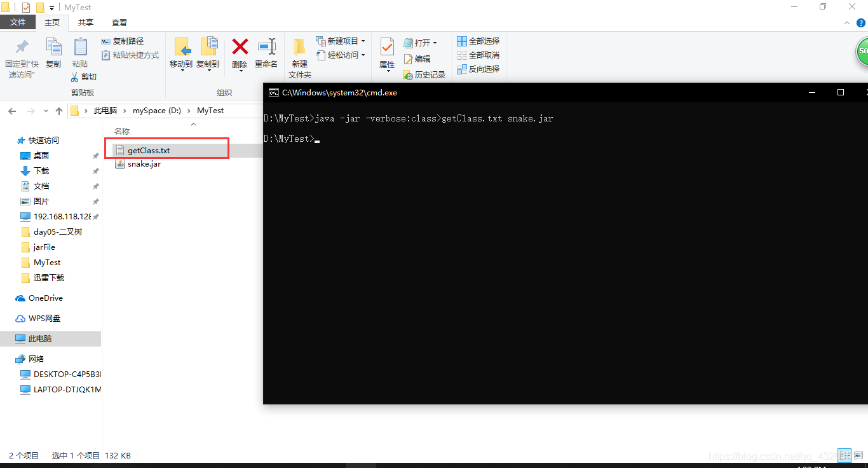Click MyTest in address breadcrumb
The height and width of the screenshot is (468, 868).
(210, 111)
